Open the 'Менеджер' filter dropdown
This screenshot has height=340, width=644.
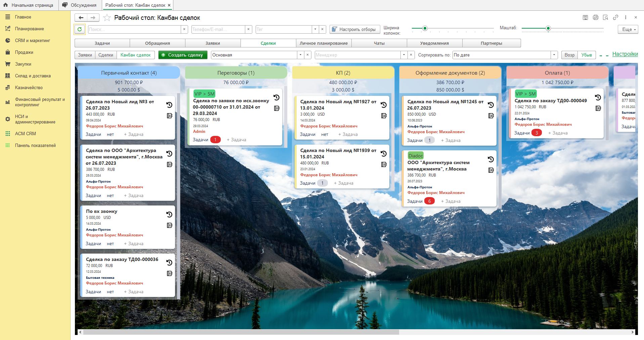(x=404, y=55)
